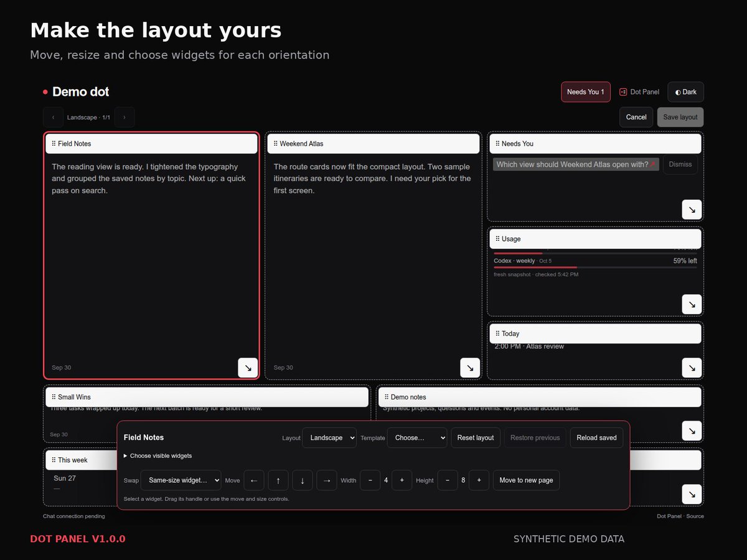Move selected widget down

coord(303,480)
